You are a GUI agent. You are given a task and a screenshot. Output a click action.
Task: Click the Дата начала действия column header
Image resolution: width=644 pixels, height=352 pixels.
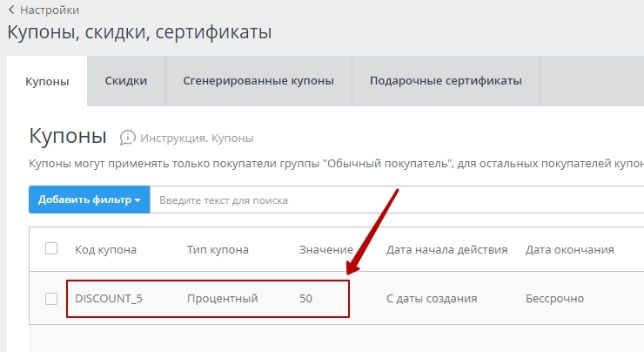pyautogui.click(x=446, y=250)
